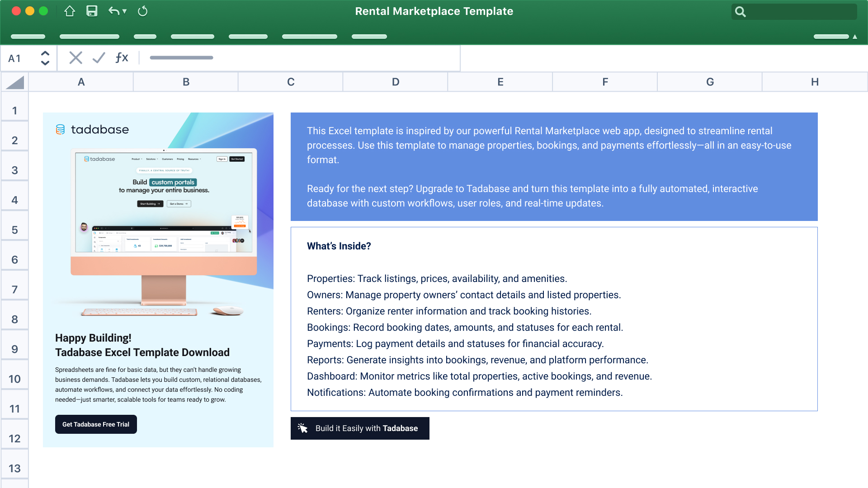Click the 'Reports: Generate insights' line
The image size is (868, 488).
[x=477, y=360]
